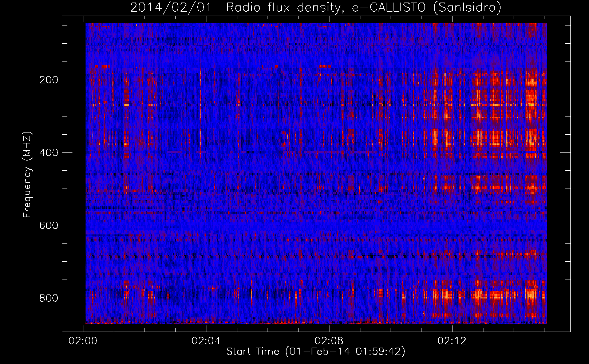Click the 'Frequency (MHZ)' y-axis label

point(27,174)
